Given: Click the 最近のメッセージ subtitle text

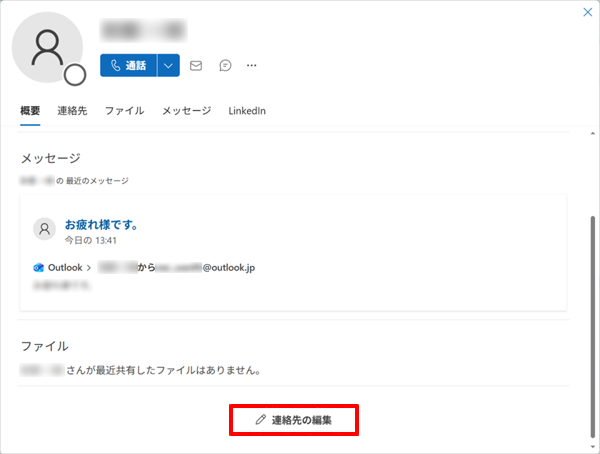Looking at the screenshot, I should click(97, 181).
